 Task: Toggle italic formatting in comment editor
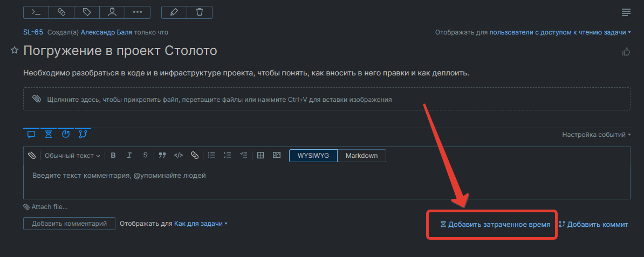(x=129, y=156)
